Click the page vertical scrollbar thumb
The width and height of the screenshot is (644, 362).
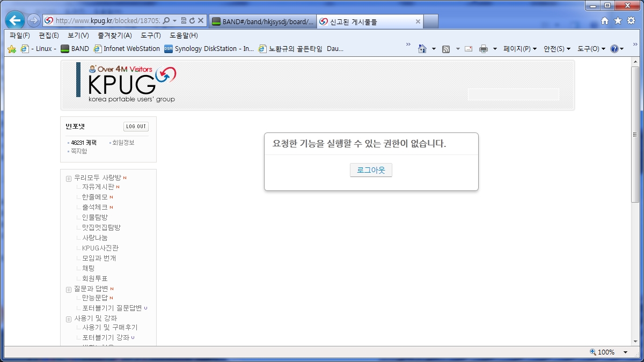[x=635, y=135]
